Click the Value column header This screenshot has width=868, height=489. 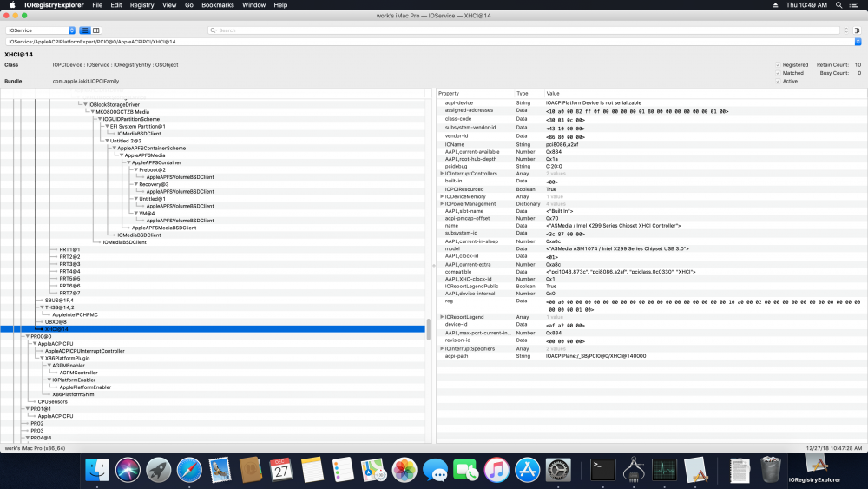[552, 94]
